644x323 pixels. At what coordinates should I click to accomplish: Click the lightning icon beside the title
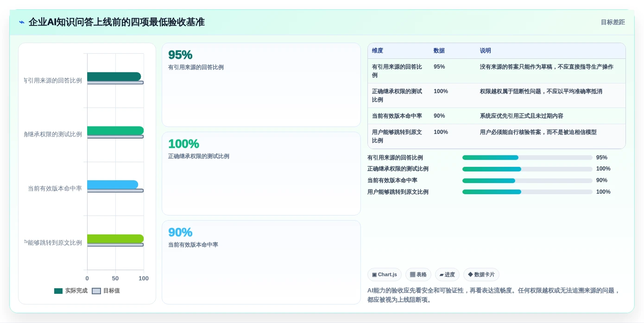tap(22, 22)
